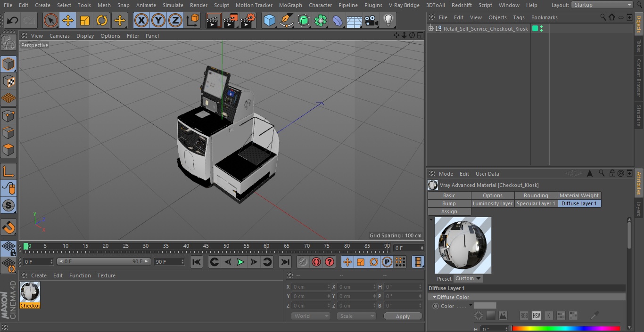Pick color with the eyedropper icon

coord(595,316)
